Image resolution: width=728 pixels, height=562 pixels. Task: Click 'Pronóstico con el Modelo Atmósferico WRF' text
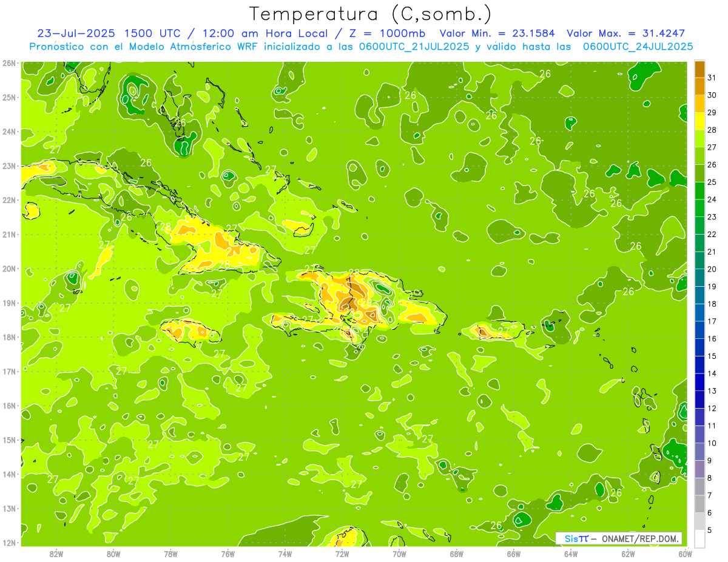pyautogui.click(x=143, y=47)
